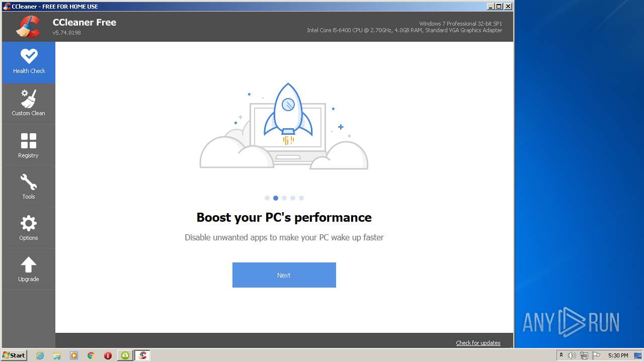
Task: Open the media player taskbar icon
Action: coord(74,355)
